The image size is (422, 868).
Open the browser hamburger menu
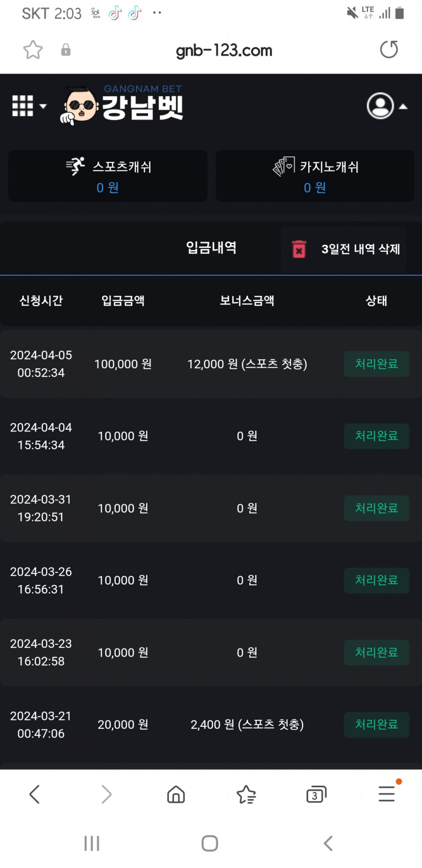(x=388, y=793)
